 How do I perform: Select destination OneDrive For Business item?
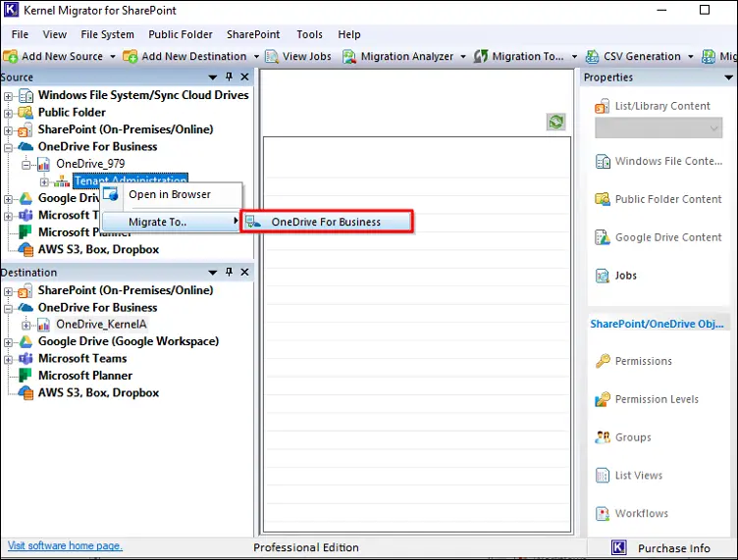click(97, 308)
